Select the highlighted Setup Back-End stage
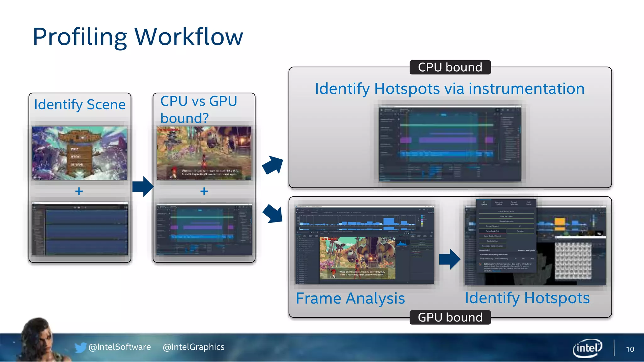Screen dimensions: 644x362 [x=492, y=231]
